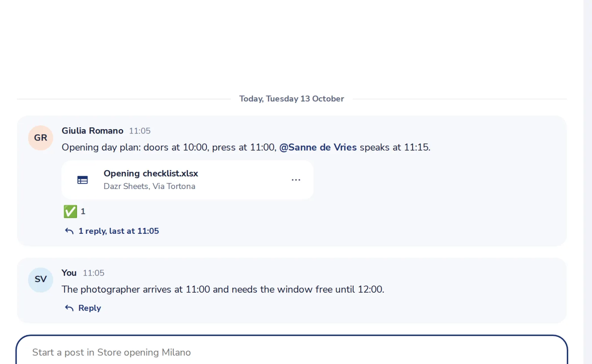Open the Opening checklist.xlsx attachment
Screen dimensions: 592x364
[x=188, y=180]
